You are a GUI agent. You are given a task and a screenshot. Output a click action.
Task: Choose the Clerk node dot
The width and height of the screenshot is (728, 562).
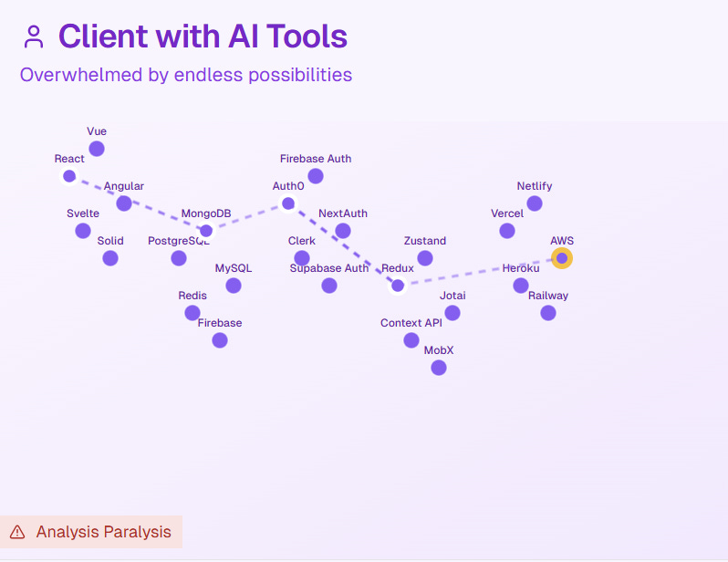[x=302, y=258]
